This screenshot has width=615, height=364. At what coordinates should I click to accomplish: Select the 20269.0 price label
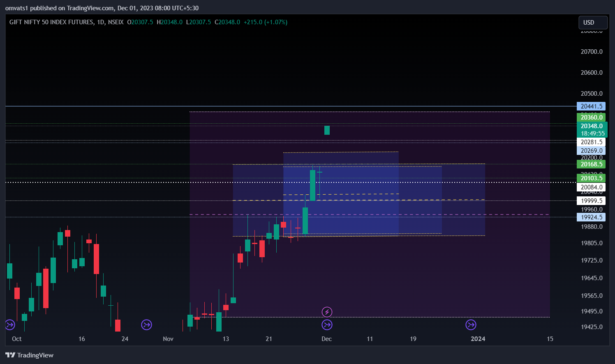tap(591, 151)
